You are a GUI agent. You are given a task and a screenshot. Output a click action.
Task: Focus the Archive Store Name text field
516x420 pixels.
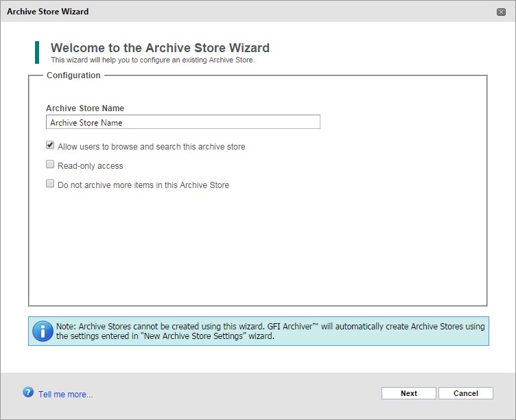coord(183,122)
